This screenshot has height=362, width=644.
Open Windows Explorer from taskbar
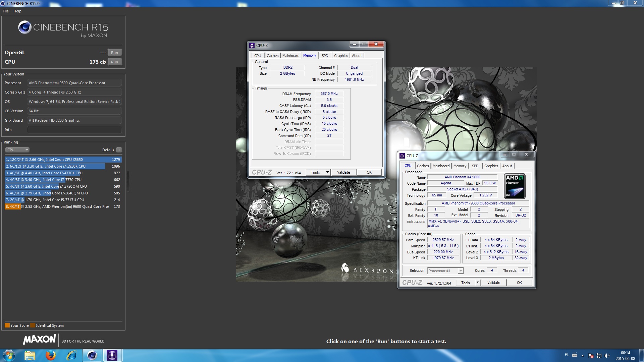click(30, 355)
